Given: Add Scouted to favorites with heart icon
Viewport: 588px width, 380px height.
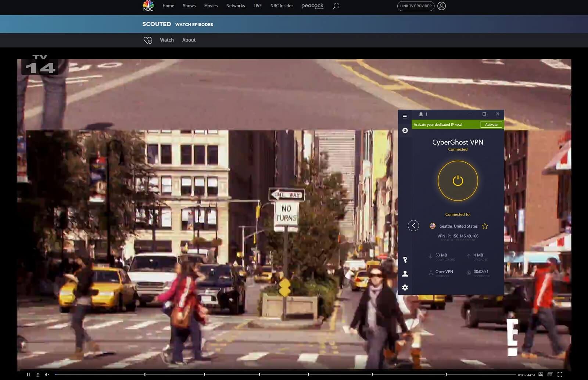Looking at the screenshot, I should [x=148, y=40].
